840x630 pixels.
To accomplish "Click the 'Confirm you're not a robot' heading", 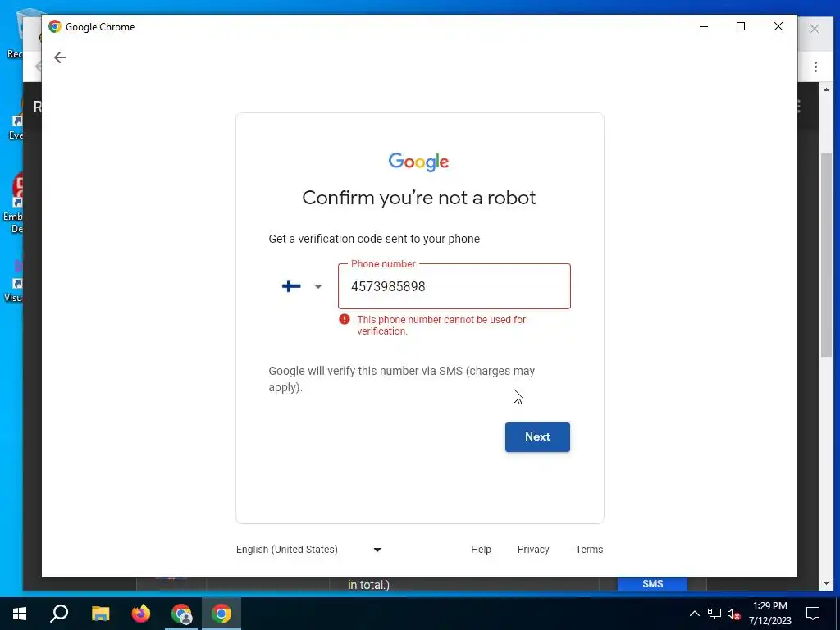I will (419, 198).
